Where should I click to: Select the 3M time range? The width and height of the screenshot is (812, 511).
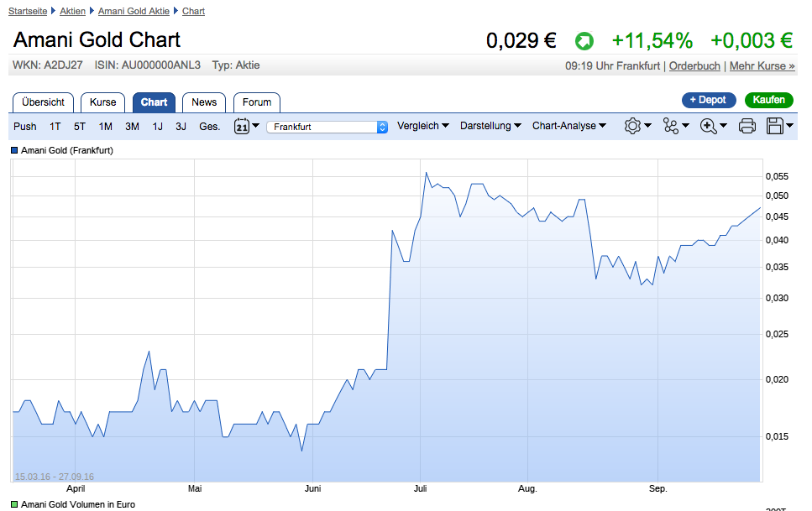[132, 127]
